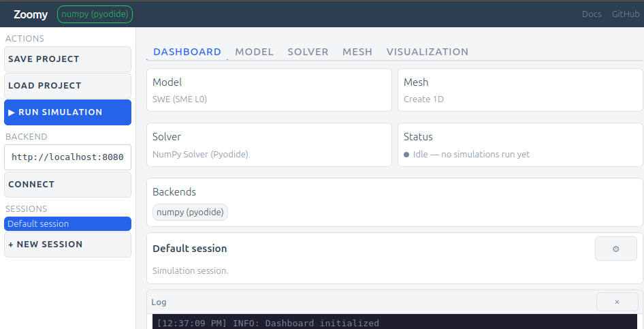The width and height of the screenshot is (644, 329).
Task: Click 'Dashboard initialized' log entry
Action: (x=268, y=324)
